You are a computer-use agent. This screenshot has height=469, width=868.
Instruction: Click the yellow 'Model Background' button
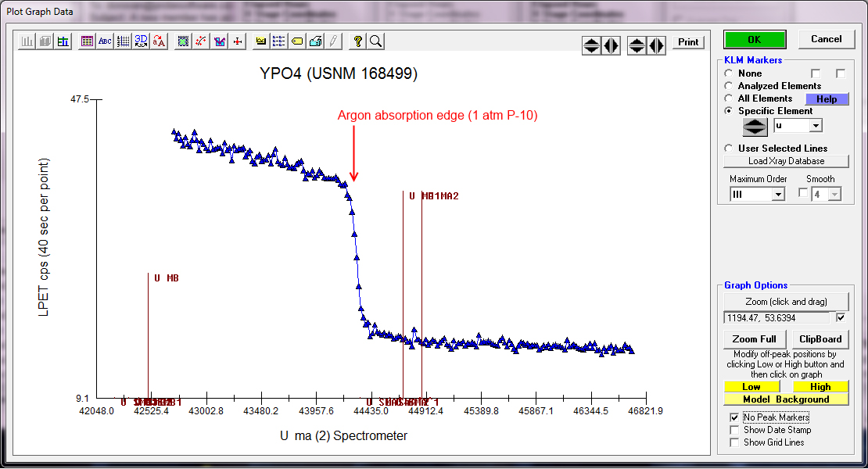(x=786, y=399)
